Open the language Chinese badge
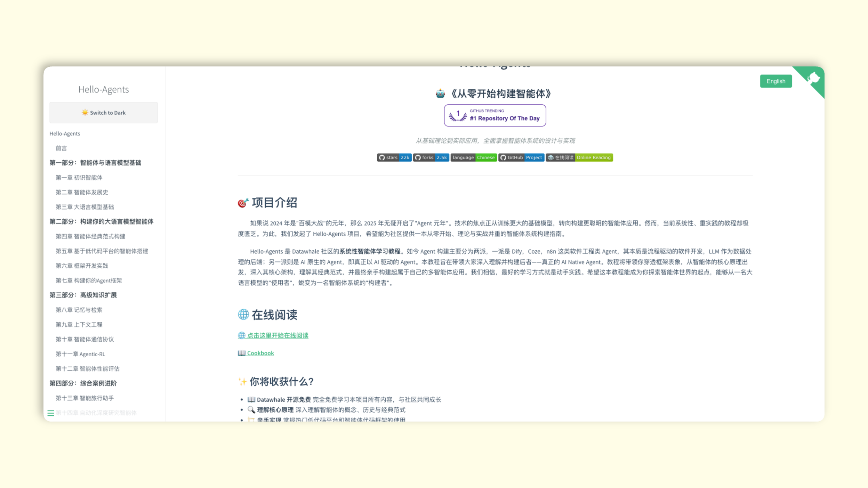Screen dimensions: 868x488 (474, 157)
